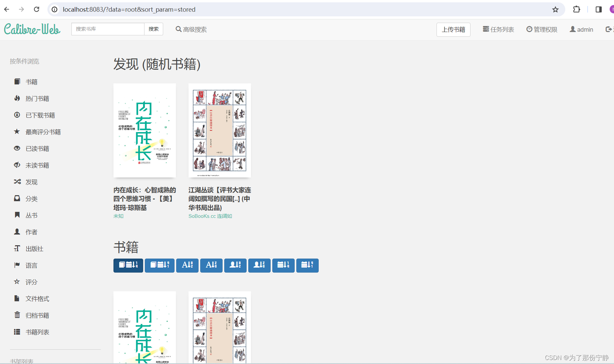Image resolution: width=614 pixels, height=364 pixels.
Task: Open 内在成长 cover in 书籍 list
Action: pos(144,327)
